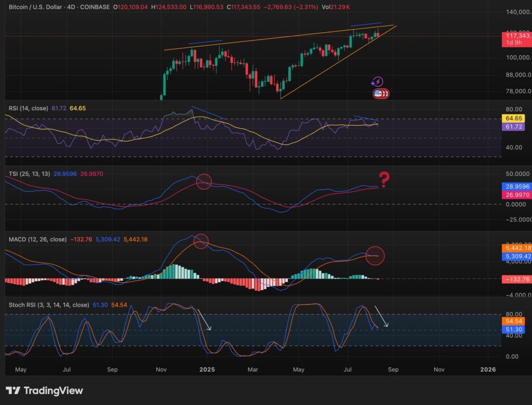Click TSI legend value 26.9970
The width and height of the screenshot is (532, 405).
pyautogui.click(x=91, y=174)
